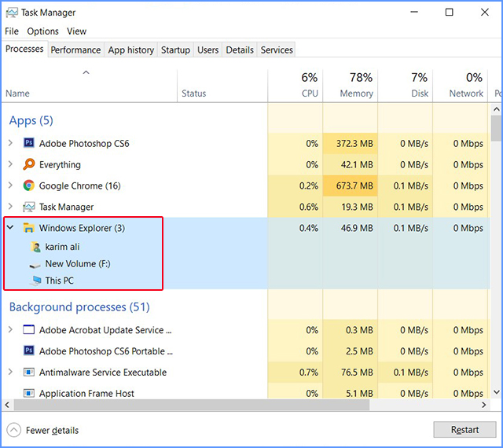Click the Adobe Photoshop CS6 app icon
503x448 pixels.
(x=29, y=143)
